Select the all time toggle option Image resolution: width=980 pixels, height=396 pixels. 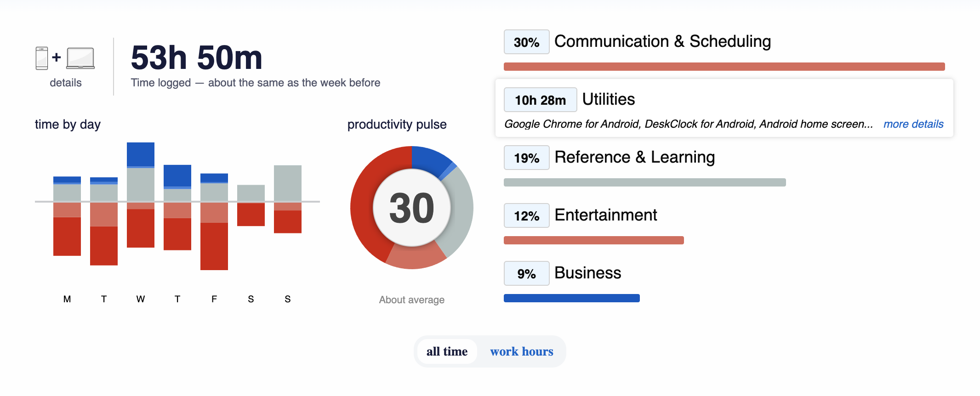(x=447, y=351)
